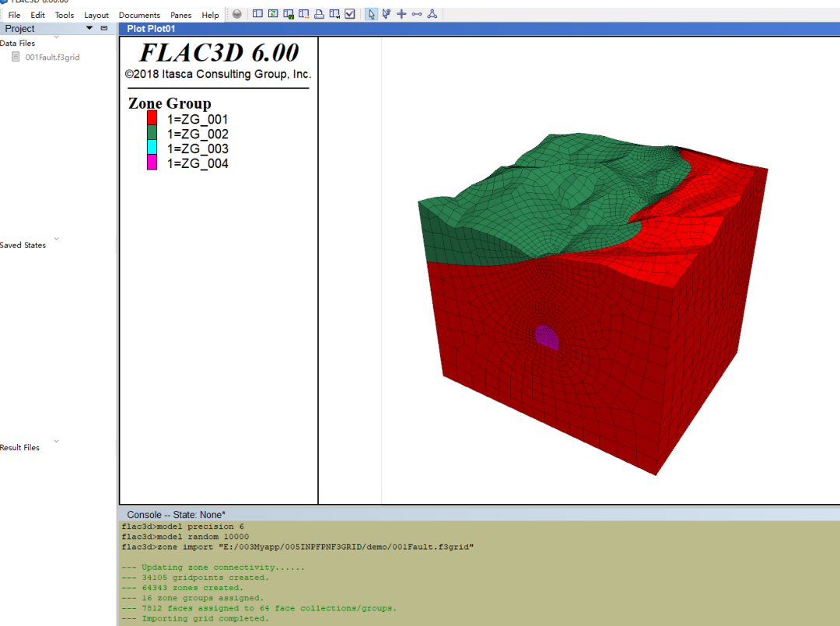Collapse the Project pane with the minimize icon
This screenshot has height=626, width=840.
(x=104, y=28)
